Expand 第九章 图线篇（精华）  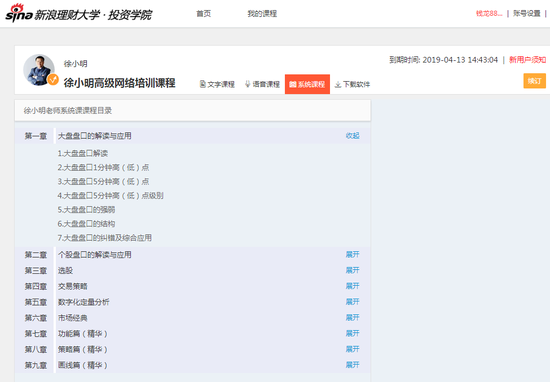353,365
